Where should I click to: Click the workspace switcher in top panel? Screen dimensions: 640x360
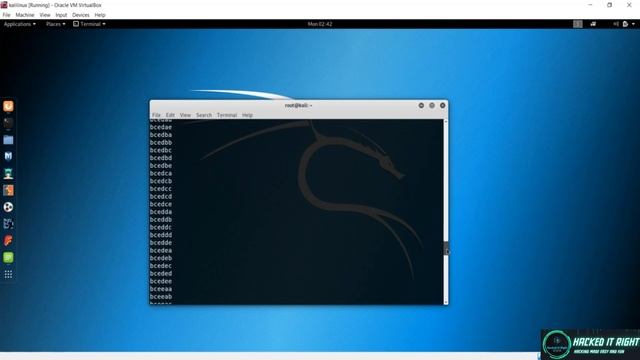click(x=578, y=24)
